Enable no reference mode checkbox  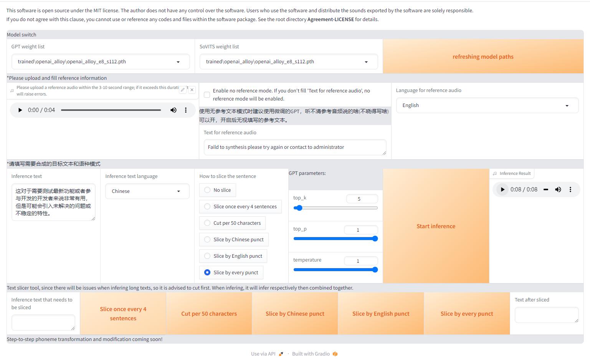click(x=207, y=95)
